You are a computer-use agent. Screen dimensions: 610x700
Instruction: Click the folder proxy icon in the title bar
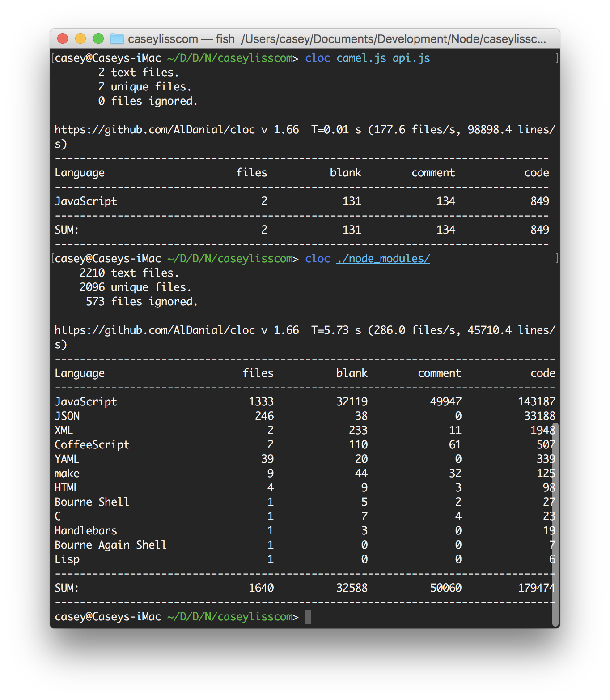pos(117,39)
